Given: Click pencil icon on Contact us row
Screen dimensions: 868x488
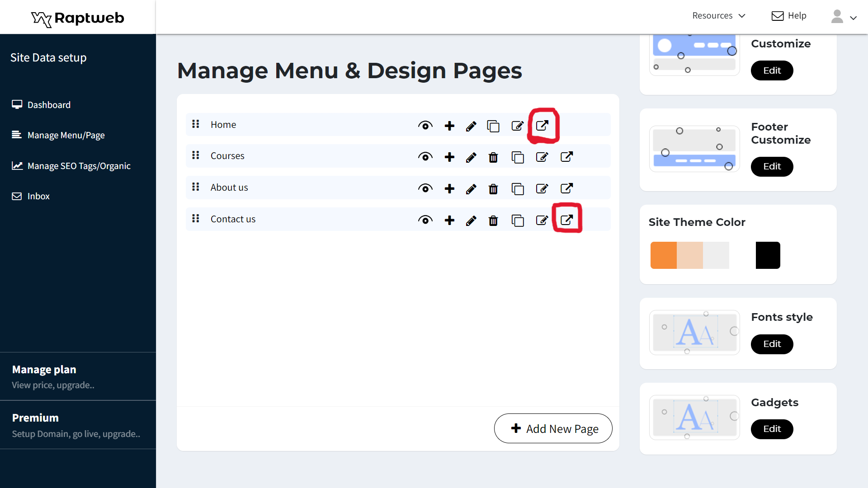Looking at the screenshot, I should click(x=471, y=221).
